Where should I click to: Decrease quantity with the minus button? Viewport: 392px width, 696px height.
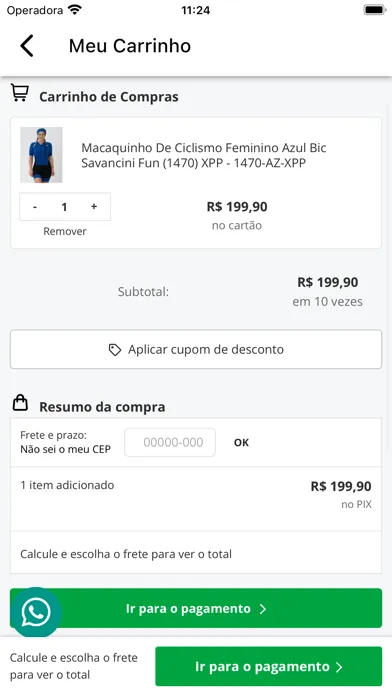point(35,207)
